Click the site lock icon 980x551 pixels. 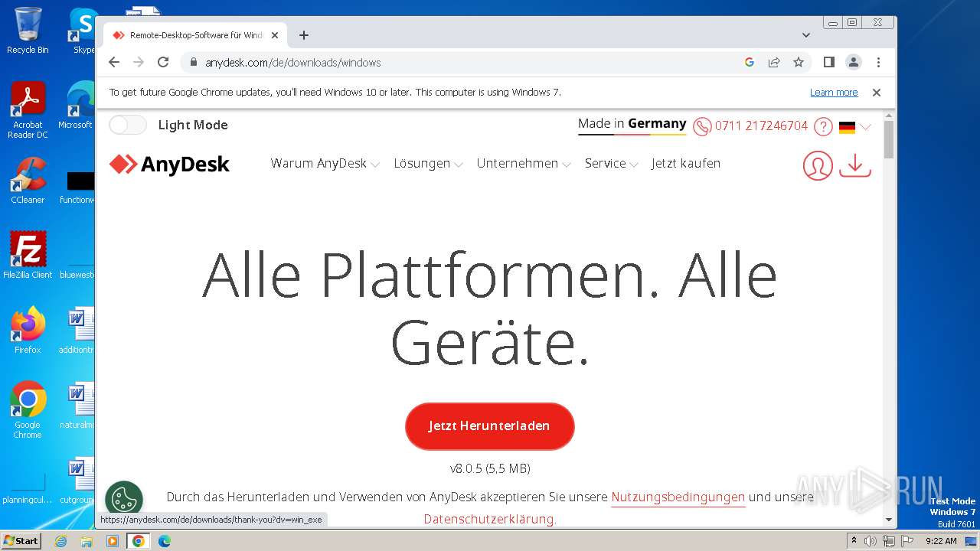(x=193, y=63)
